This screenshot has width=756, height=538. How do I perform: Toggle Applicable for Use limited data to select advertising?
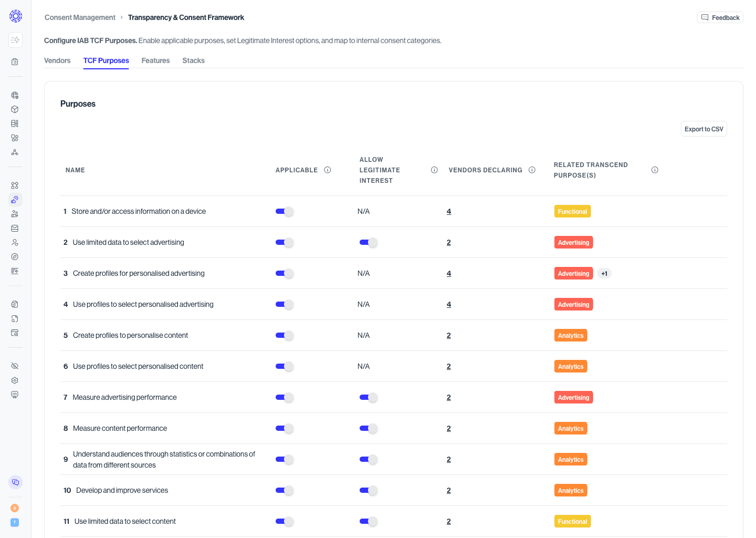(285, 243)
